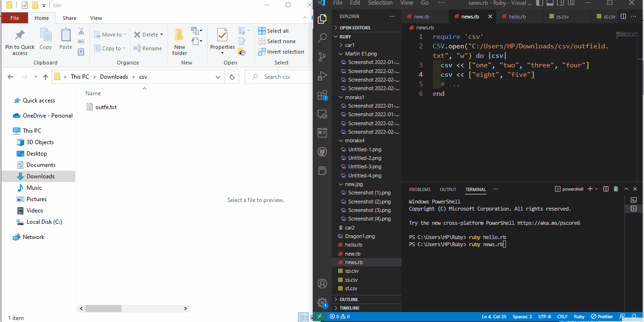Image resolution: width=644 pixels, height=322 pixels.
Task: Go up one level in File Explorer
Action: point(46,77)
